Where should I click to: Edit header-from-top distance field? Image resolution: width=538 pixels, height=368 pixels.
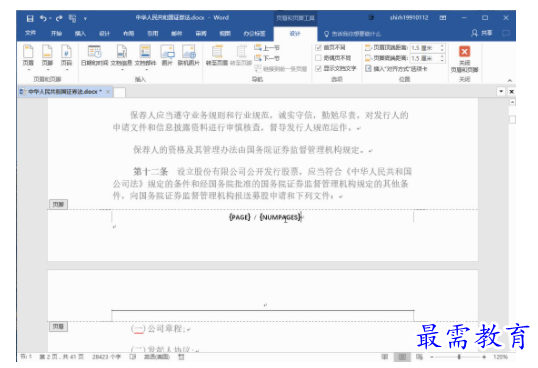[x=424, y=48]
